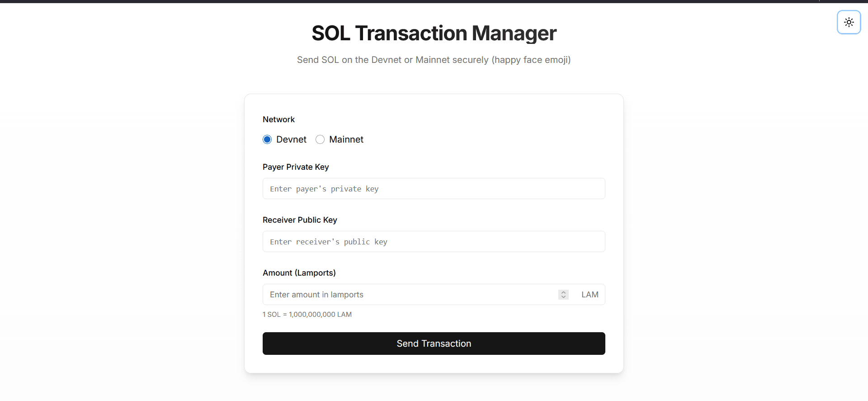The height and width of the screenshot is (401, 868).
Task: Click the subtitle about sending SOL securely
Action: coord(434,59)
